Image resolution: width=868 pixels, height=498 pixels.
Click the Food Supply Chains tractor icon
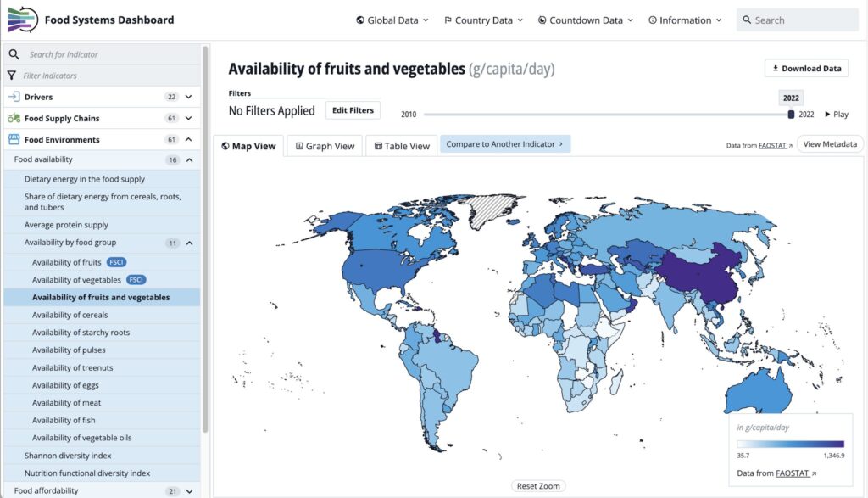pos(14,119)
